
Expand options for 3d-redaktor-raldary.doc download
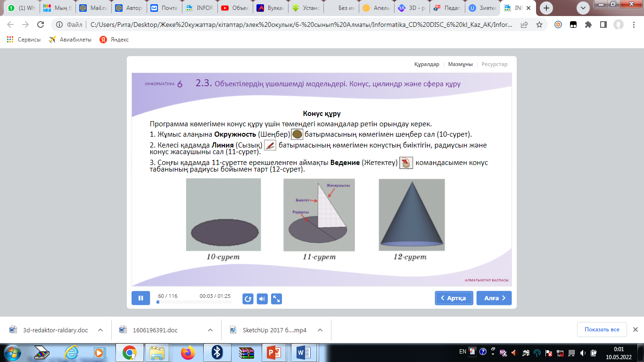[x=100, y=330]
